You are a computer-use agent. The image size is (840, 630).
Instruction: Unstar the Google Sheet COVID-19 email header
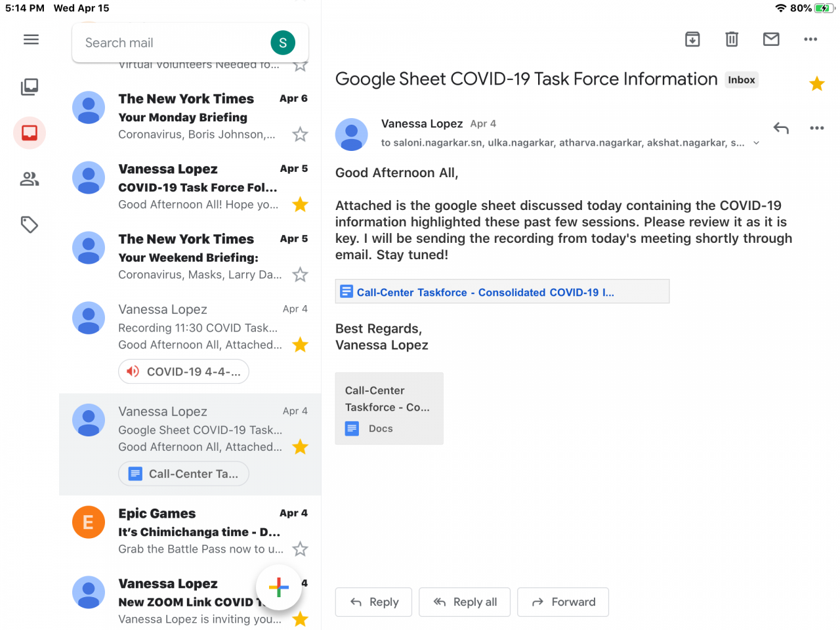point(816,83)
